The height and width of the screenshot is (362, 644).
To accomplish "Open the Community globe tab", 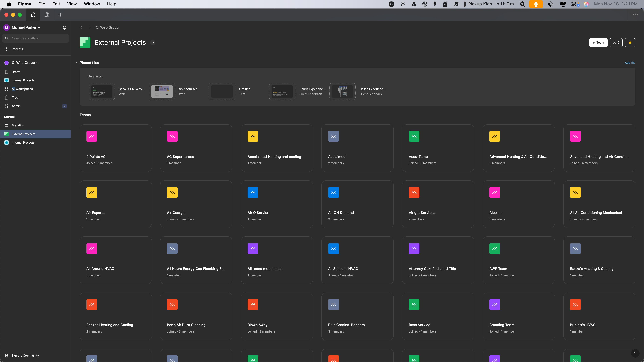I will [x=47, y=15].
